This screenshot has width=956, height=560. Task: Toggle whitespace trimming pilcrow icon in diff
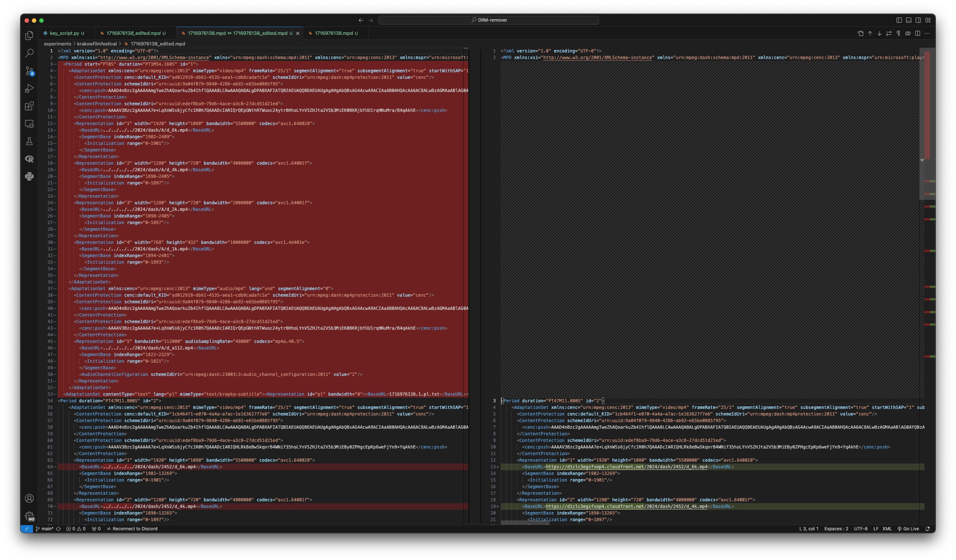coord(898,33)
